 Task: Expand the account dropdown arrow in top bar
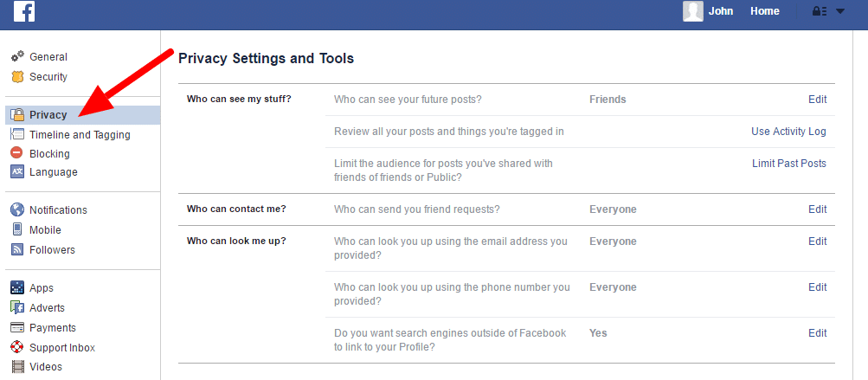(840, 11)
